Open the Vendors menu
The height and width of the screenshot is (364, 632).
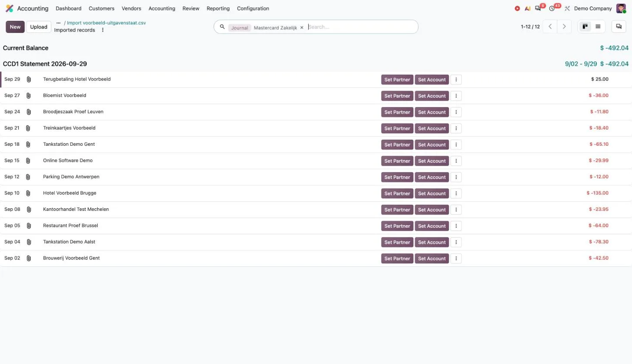point(132,8)
